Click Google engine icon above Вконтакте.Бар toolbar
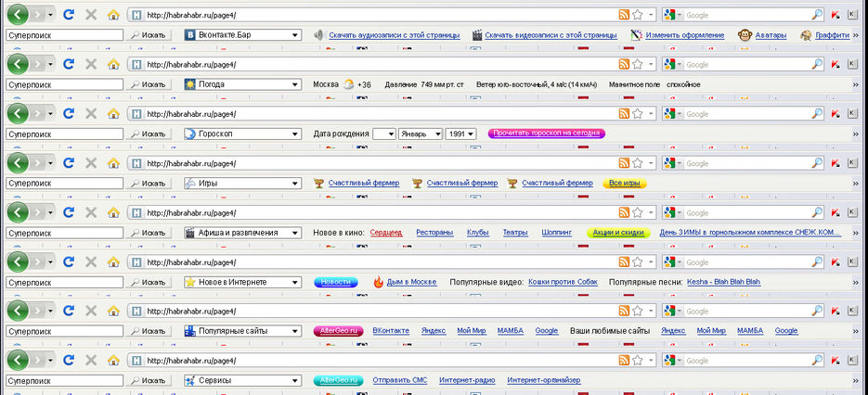The width and height of the screenshot is (868, 395). click(x=670, y=15)
